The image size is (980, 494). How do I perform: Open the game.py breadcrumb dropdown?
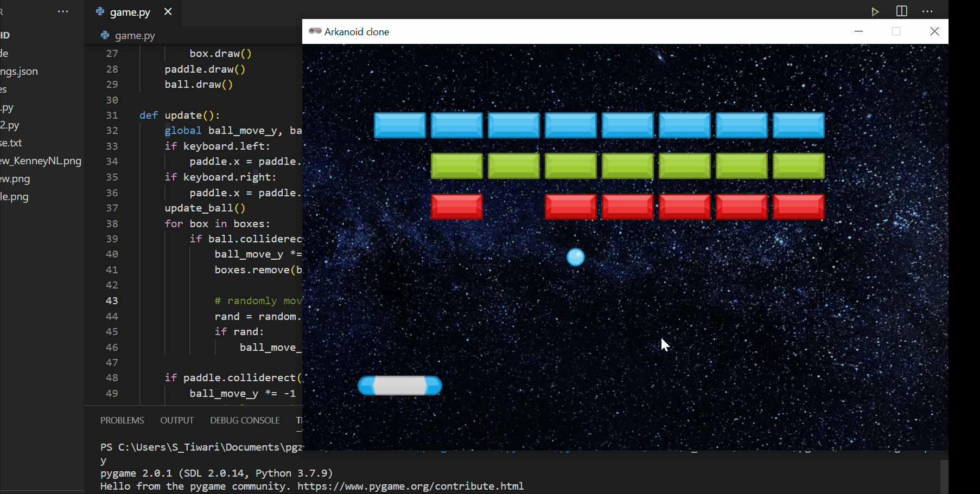(x=135, y=35)
